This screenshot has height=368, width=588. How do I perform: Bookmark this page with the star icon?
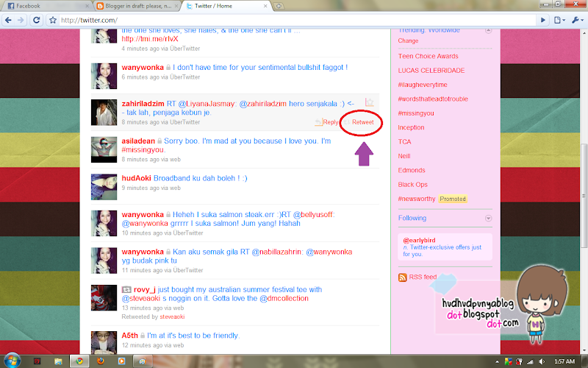53,20
